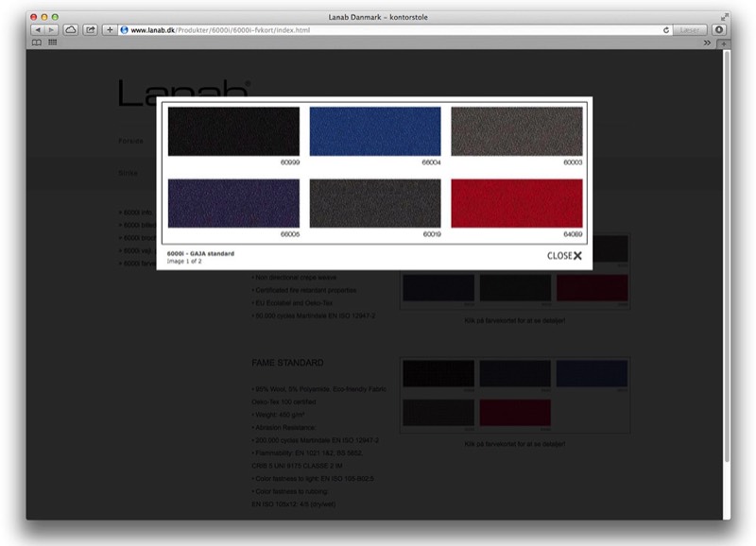This screenshot has width=756, height=546.
Task: Click 'EU Ecolabel and Oeko-Tex' bullet text
Action: [292, 303]
